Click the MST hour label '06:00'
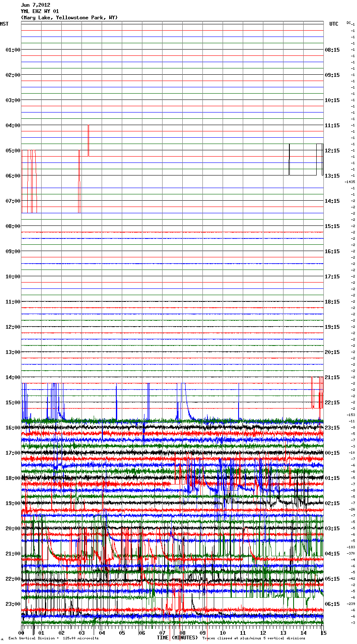 click(13, 176)
